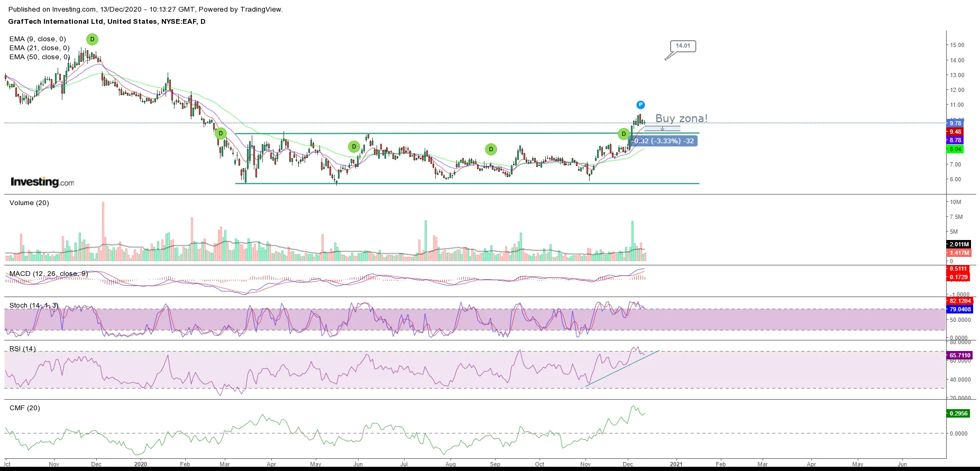Image resolution: width=980 pixels, height=471 pixels.
Task: Click the dividend D marker near December 2020
Action: tap(624, 134)
